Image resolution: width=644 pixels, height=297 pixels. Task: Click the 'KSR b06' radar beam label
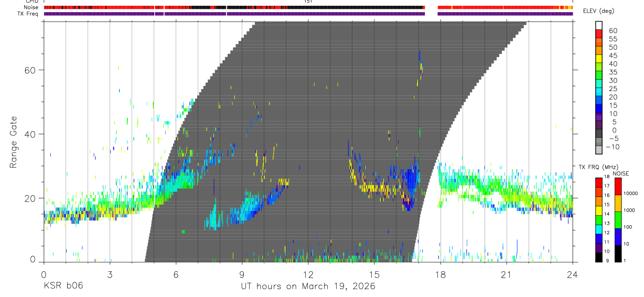63,286
